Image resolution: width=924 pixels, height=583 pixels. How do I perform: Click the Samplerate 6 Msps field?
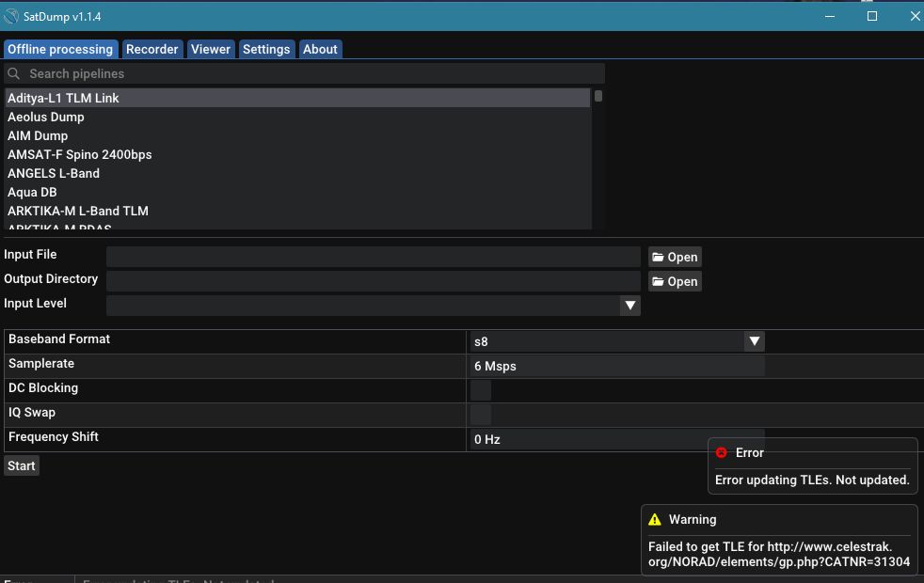pos(617,366)
